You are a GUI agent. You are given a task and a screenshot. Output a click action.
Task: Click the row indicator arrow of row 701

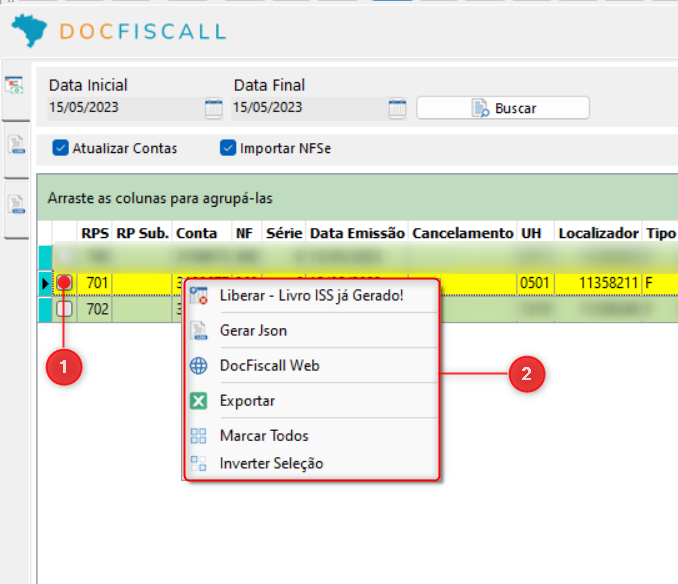(45, 284)
